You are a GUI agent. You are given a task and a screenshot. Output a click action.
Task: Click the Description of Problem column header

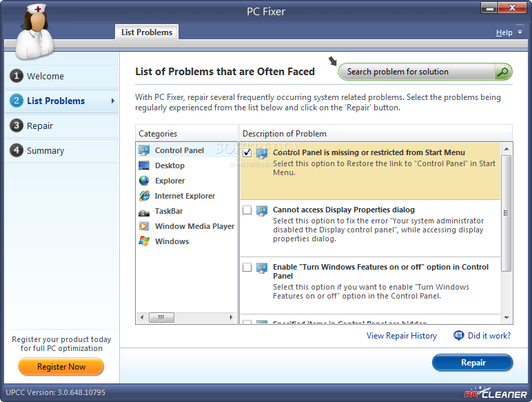click(376, 134)
